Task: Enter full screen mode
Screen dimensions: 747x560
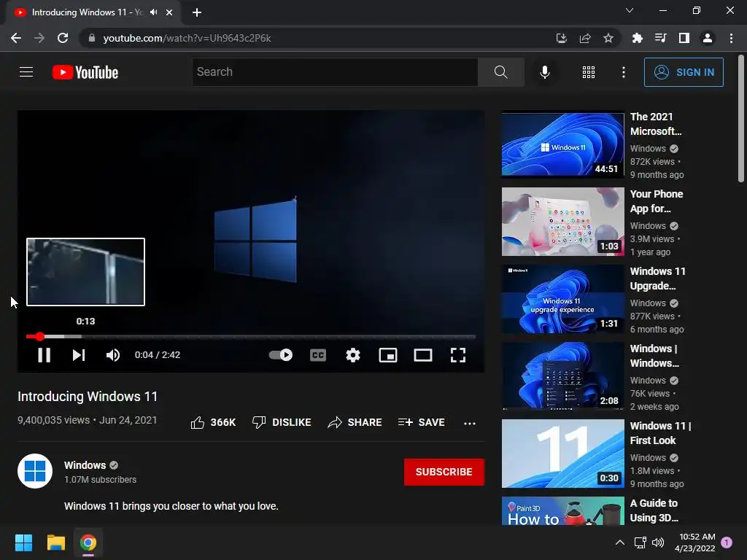Action: (x=458, y=355)
